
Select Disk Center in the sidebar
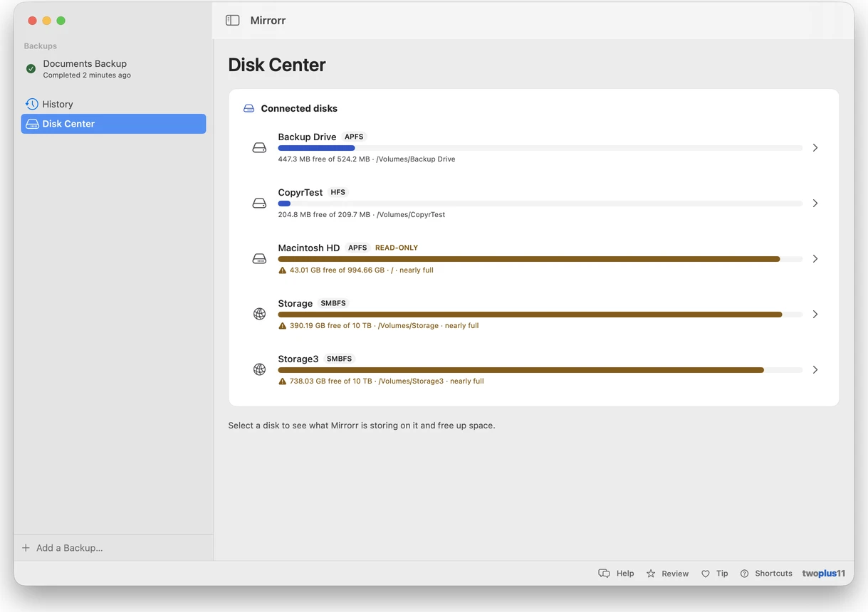[x=114, y=124]
